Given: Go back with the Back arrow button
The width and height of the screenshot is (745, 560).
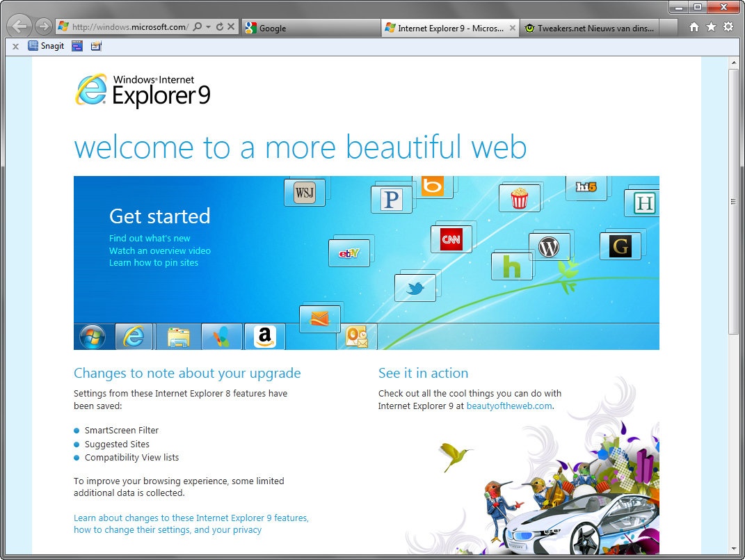Looking at the screenshot, I should [19, 26].
